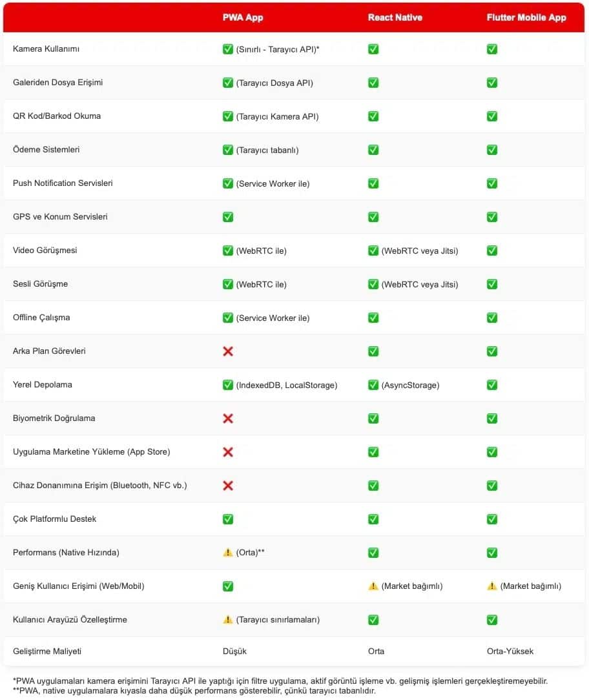
Task: Click the Push Notification Servisleri row label
Action: [x=63, y=183]
